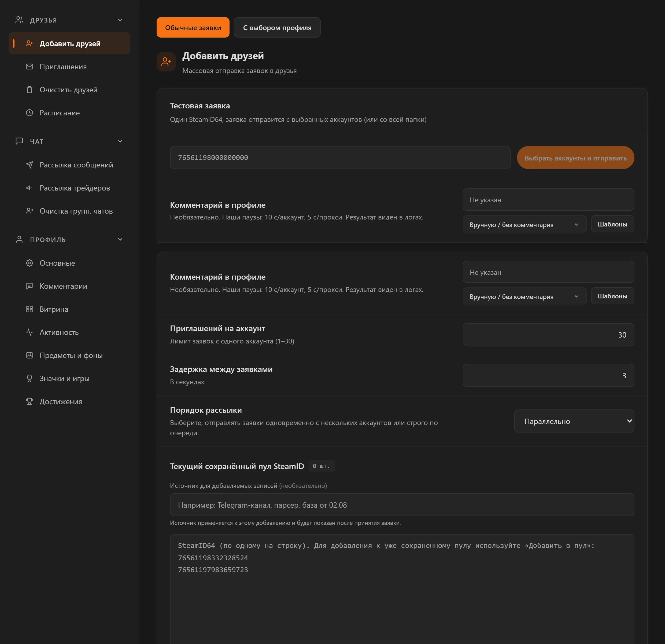Image resolution: width=665 pixels, height=644 pixels.
Task: Click the Комментарии message icon
Action: (x=29, y=286)
